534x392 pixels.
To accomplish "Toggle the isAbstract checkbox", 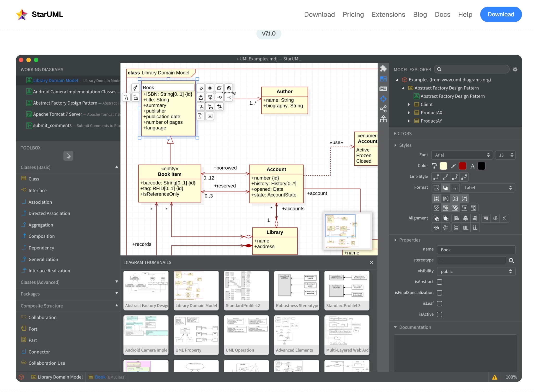I will [439, 282].
